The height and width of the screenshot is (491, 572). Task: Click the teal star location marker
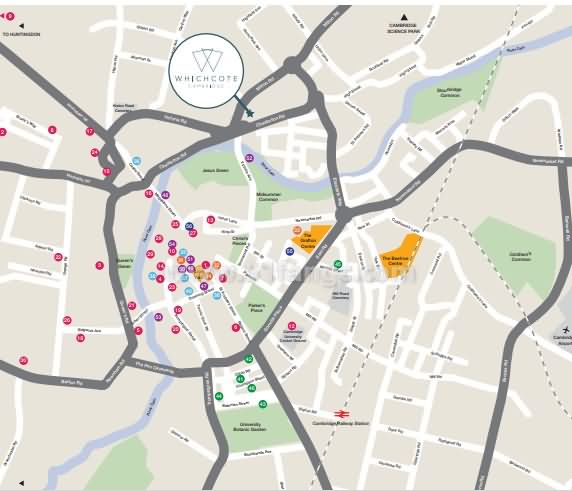tap(250, 113)
